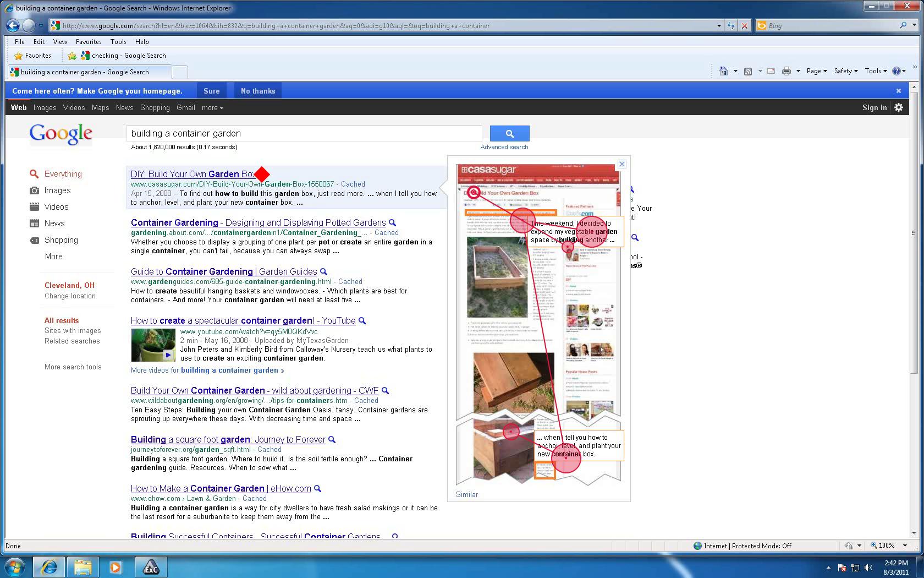Click 'Change location' link
This screenshot has width=924, height=578.
[x=70, y=296]
